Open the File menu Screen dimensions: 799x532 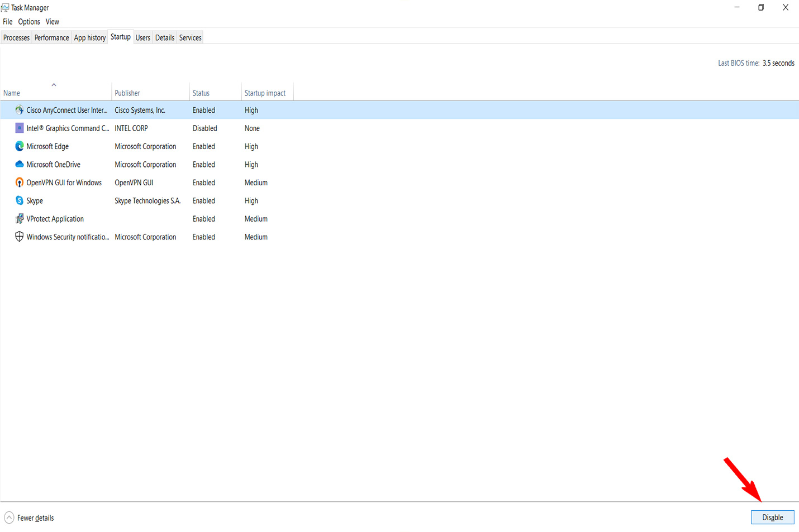pos(8,22)
